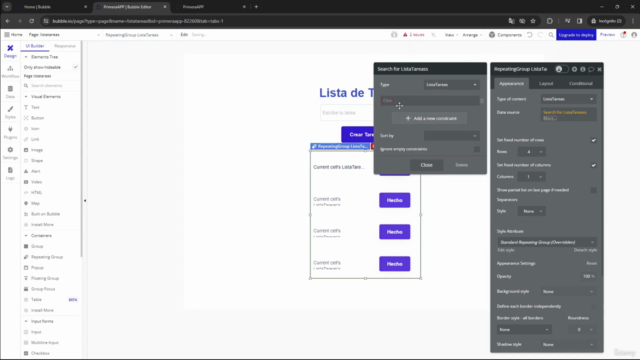Open Type of content dropdown
Image resolution: width=640 pixels, height=360 pixels.
pos(568,99)
